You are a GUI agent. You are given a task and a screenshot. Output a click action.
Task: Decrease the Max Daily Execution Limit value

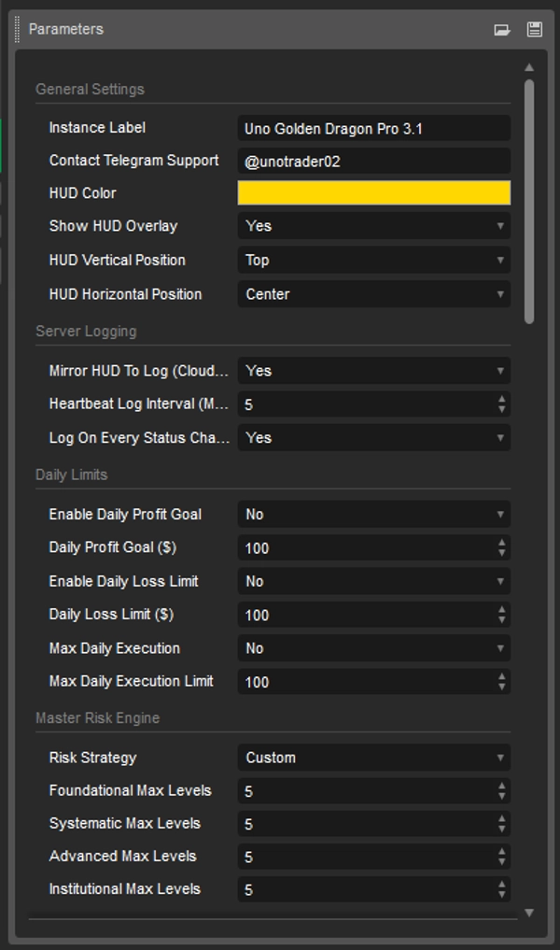(502, 688)
